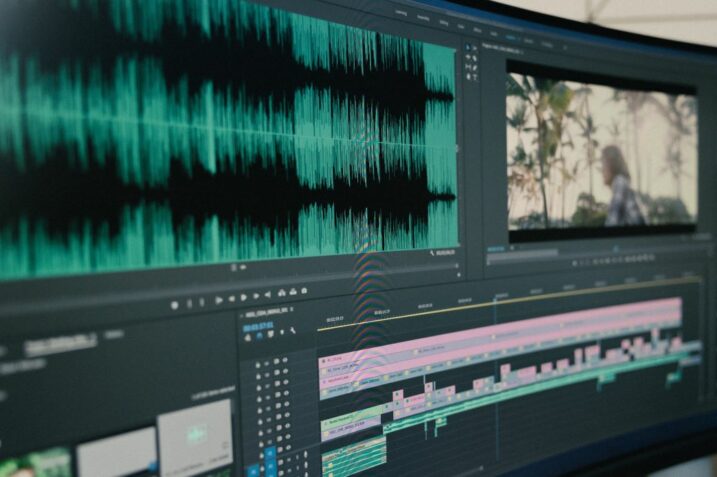Open Timeline Display Settings wrench
This screenshot has height=477, width=717.
point(293,330)
